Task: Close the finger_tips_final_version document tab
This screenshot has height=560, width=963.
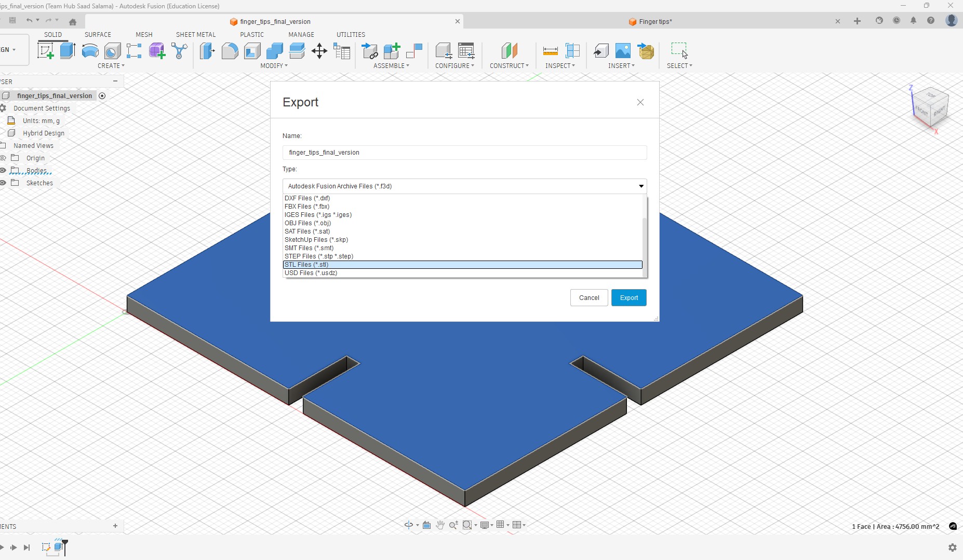Action: pyautogui.click(x=458, y=22)
